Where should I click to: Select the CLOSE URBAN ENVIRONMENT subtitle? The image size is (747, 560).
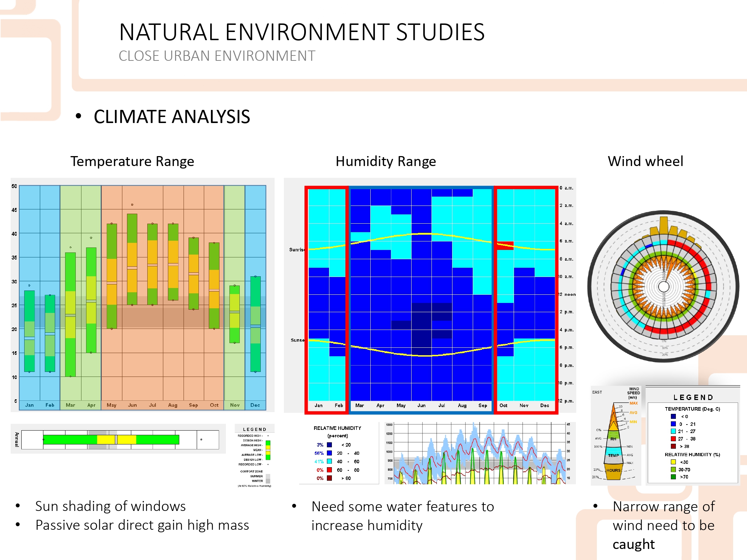coord(217,56)
